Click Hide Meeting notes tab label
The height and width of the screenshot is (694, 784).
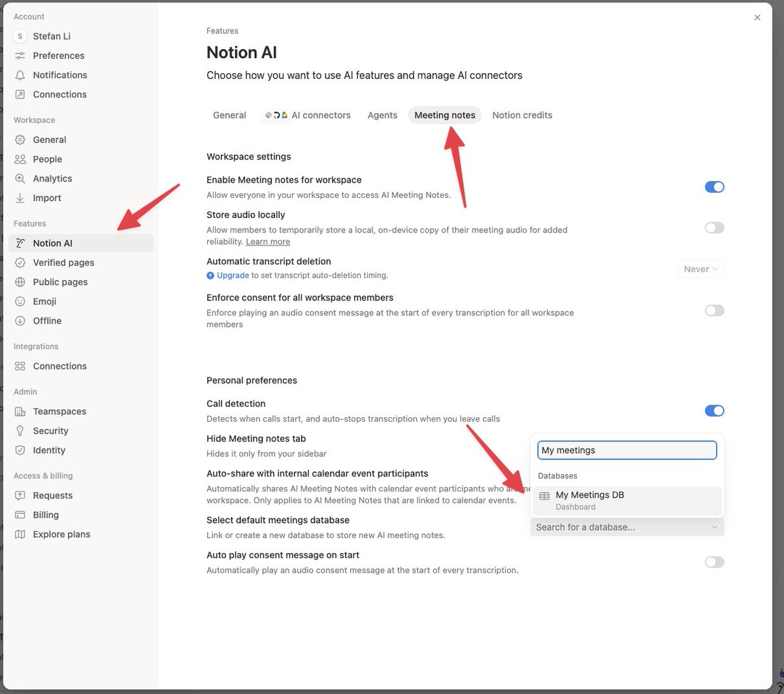click(x=256, y=439)
